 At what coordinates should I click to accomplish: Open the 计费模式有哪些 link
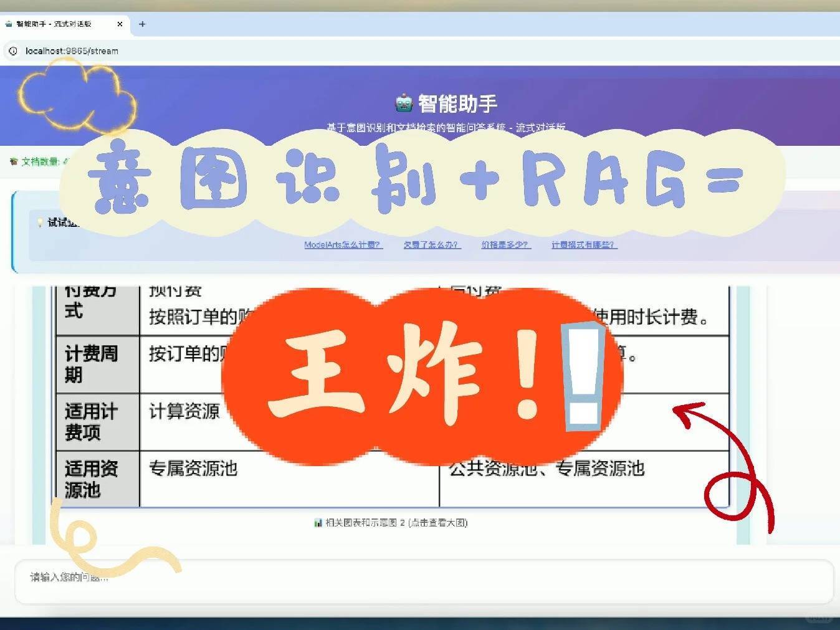[583, 245]
